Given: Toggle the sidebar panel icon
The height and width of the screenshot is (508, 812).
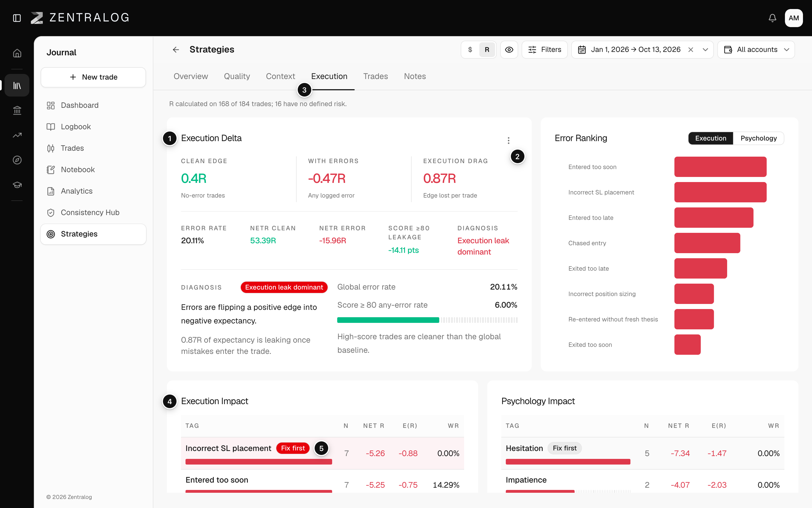Looking at the screenshot, I should point(17,18).
